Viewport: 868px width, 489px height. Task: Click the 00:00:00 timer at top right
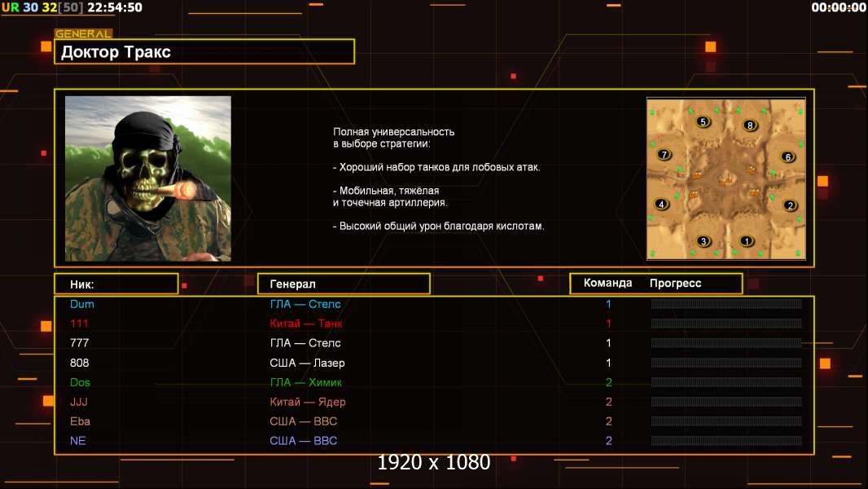click(838, 7)
